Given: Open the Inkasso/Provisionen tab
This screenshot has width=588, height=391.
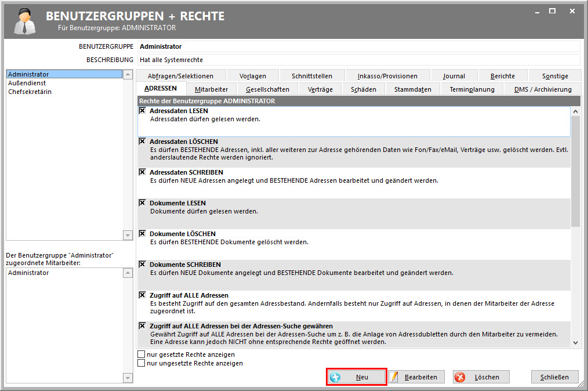Looking at the screenshot, I should click(387, 76).
